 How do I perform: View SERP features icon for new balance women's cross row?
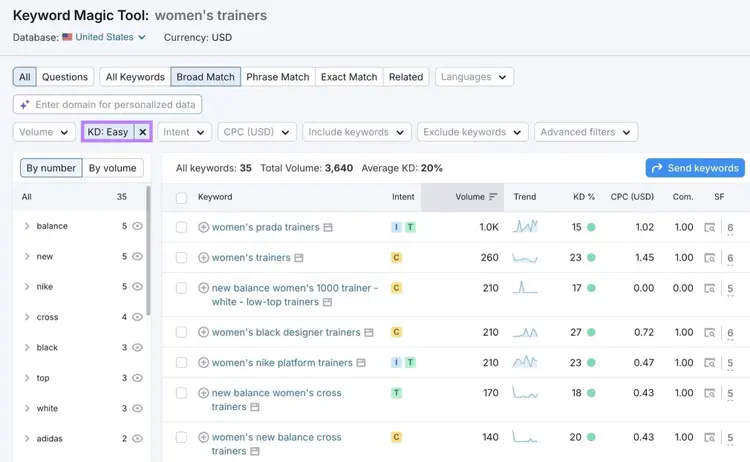[x=710, y=393]
